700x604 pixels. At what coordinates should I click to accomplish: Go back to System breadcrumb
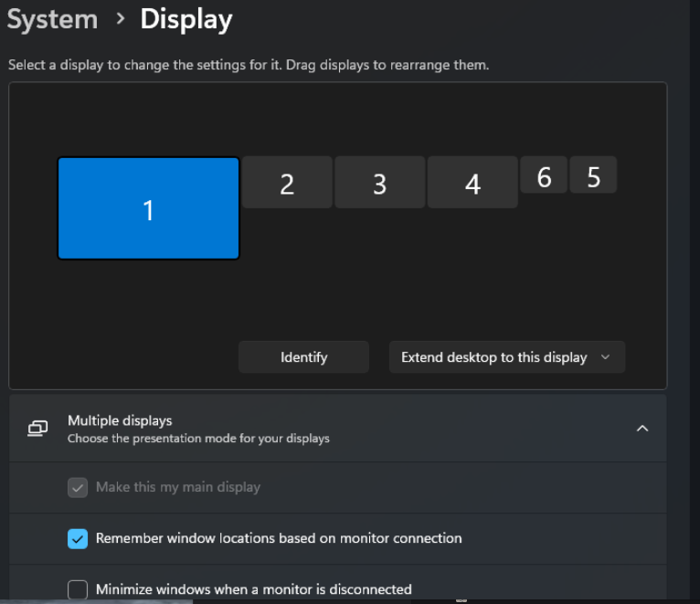[53, 19]
